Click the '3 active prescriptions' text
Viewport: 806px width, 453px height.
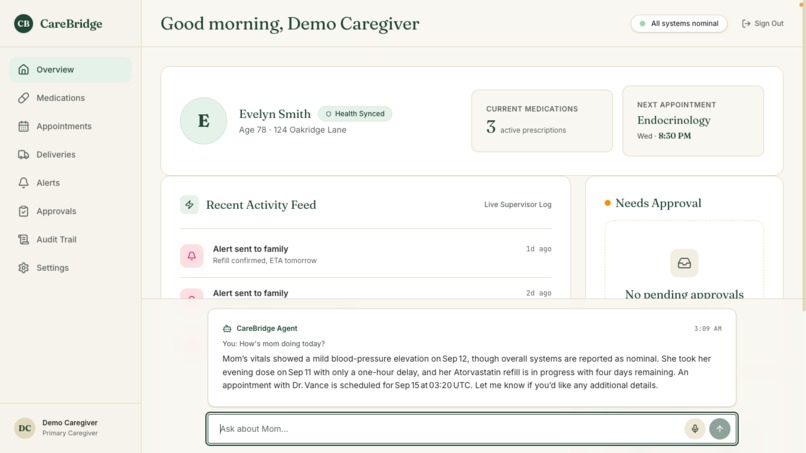(526, 128)
